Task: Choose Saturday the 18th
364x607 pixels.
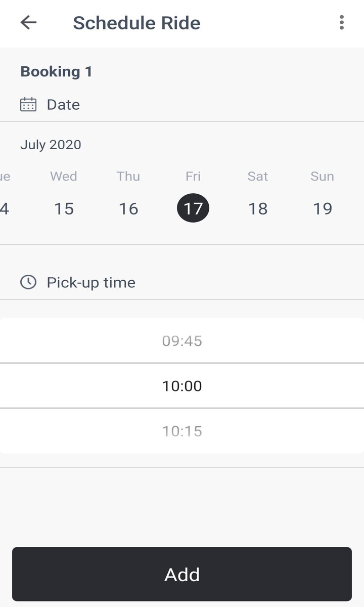Action: [258, 208]
